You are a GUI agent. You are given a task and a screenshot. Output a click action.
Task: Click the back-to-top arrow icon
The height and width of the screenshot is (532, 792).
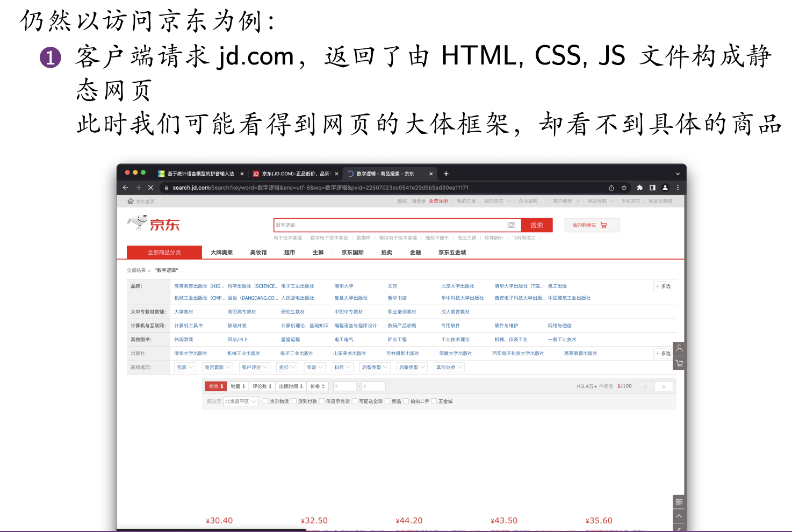tap(679, 516)
